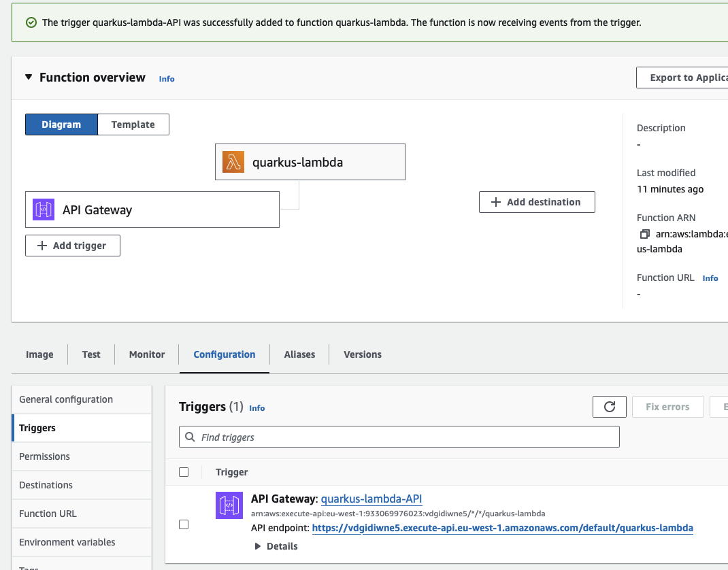Open the Monitor tab
Image resolution: width=728 pixels, height=570 pixels.
147,354
